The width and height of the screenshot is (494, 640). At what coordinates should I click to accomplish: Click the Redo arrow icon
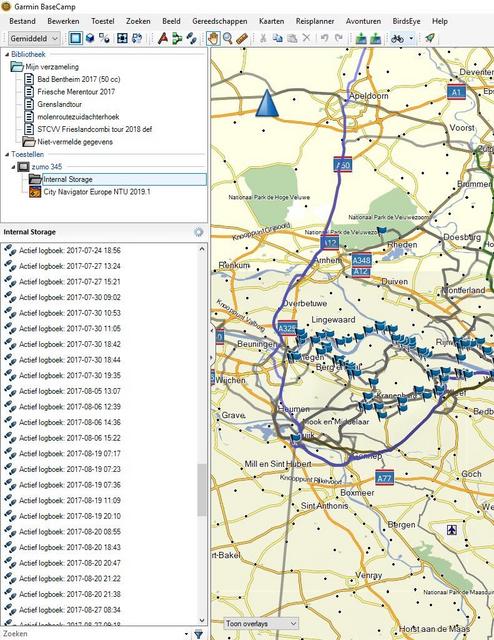pos(339,38)
